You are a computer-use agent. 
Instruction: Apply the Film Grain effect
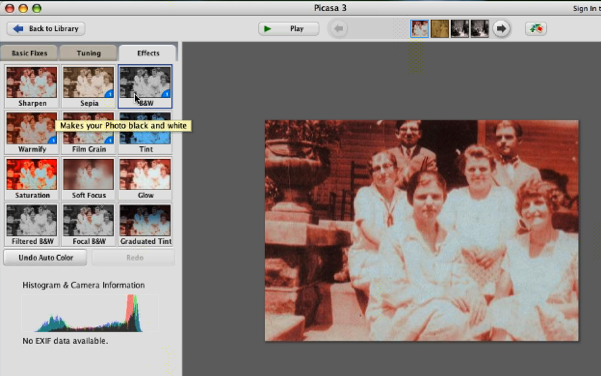click(x=89, y=133)
